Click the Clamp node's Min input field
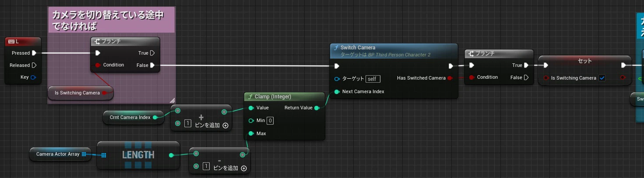Image resolution: width=644 pixels, height=178 pixels. (270, 120)
